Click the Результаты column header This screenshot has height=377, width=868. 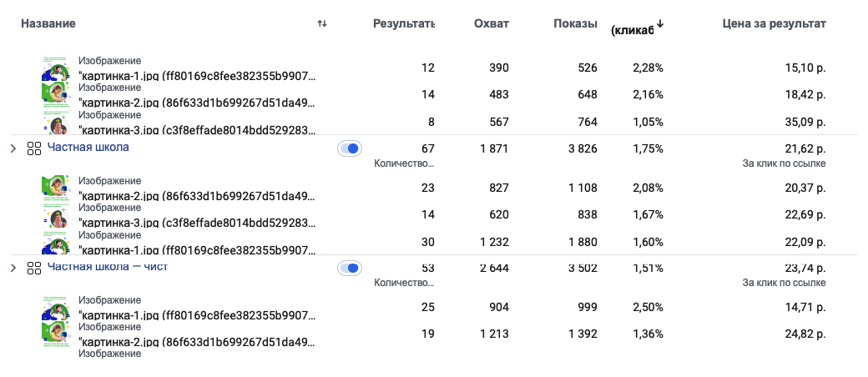pyautogui.click(x=404, y=24)
